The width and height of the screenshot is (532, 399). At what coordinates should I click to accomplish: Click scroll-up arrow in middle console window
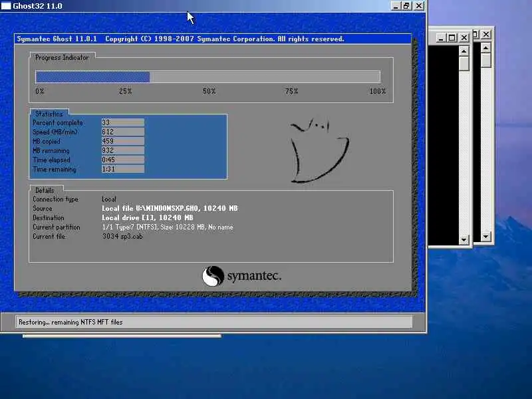pos(464,51)
